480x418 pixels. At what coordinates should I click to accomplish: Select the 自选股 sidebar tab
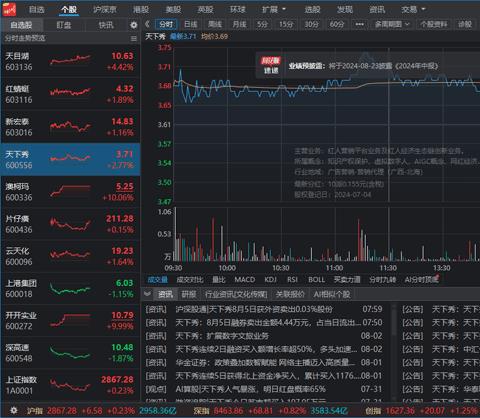point(21,25)
